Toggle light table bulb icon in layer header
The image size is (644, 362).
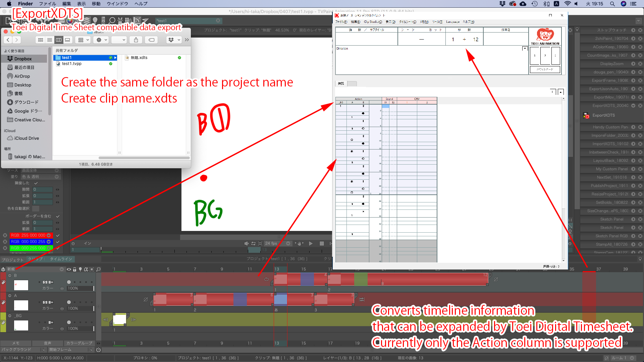(x=80, y=269)
